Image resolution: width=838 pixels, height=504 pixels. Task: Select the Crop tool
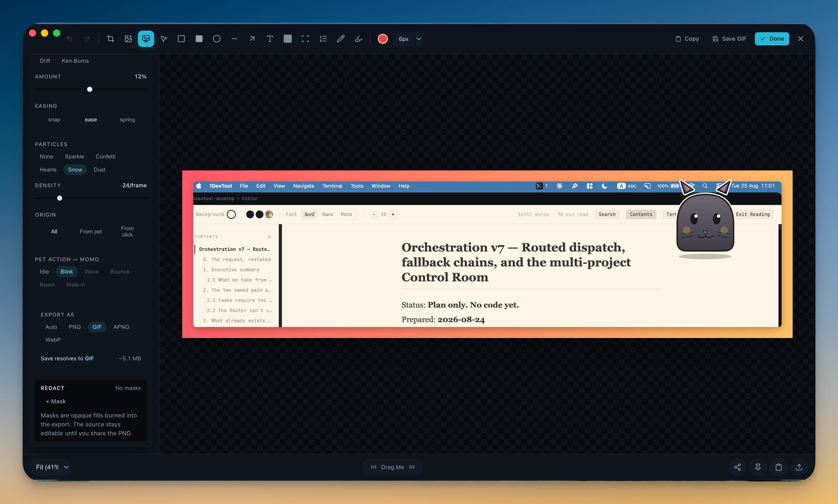110,39
